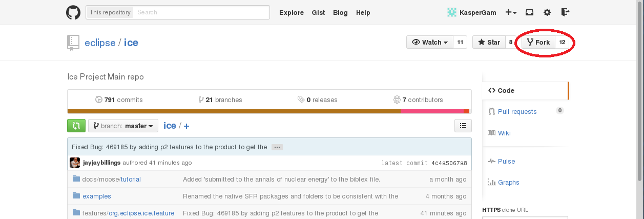644x219 pixels.
Task: Toggle the list view button
Action: (463, 126)
